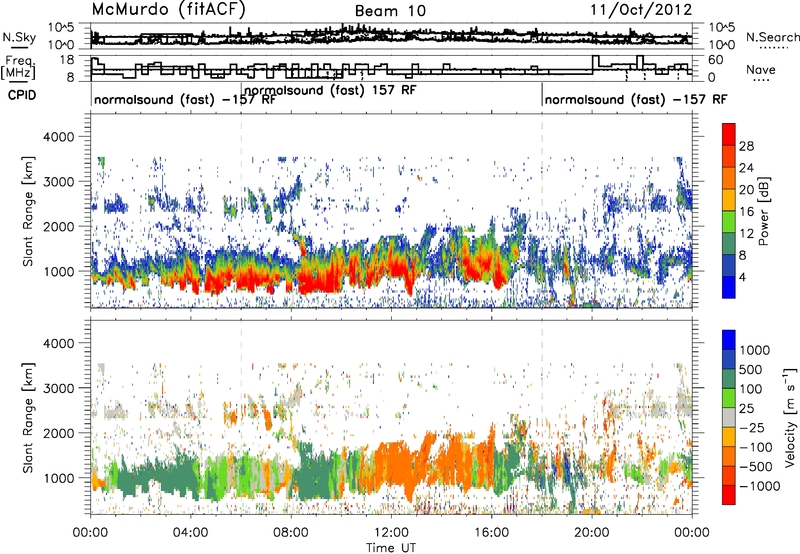Click the '12:00' time tick label
The height and width of the screenshot is (554, 800).
[x=391, y=533]
